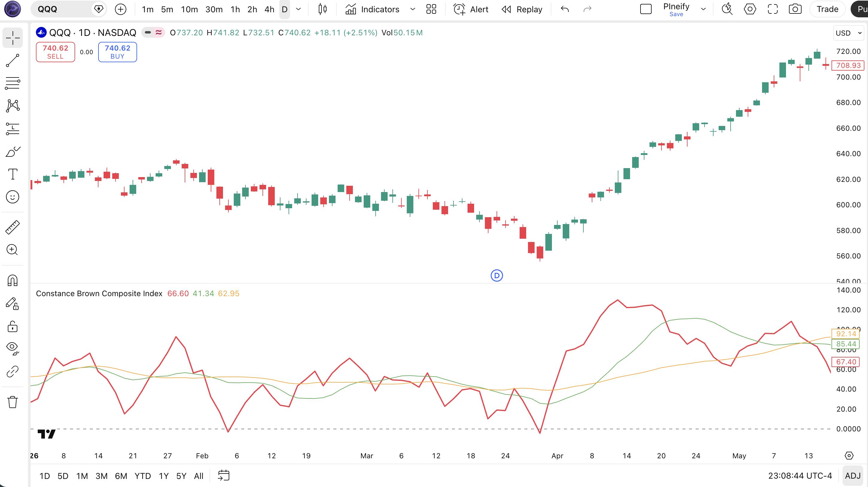Screen dimensions: 868x487
Task: Select the crosshair cursor tool
Action: [x=13, y=38]
